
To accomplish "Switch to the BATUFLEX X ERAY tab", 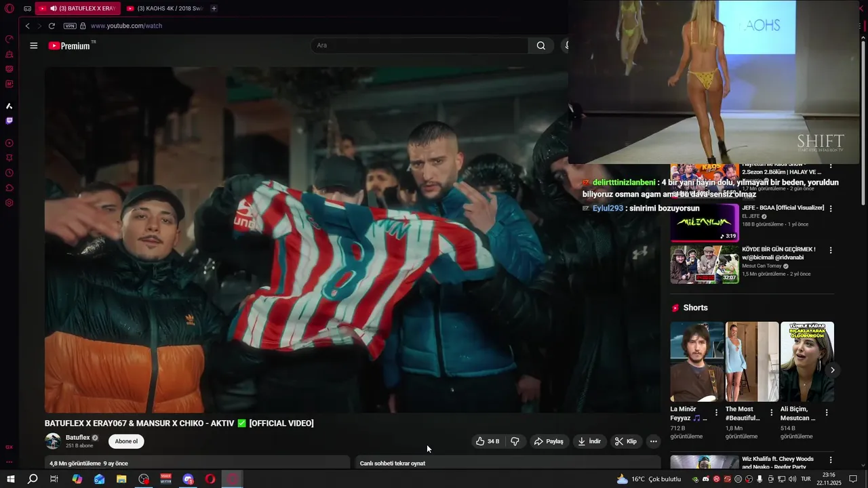I will (77, 8).
